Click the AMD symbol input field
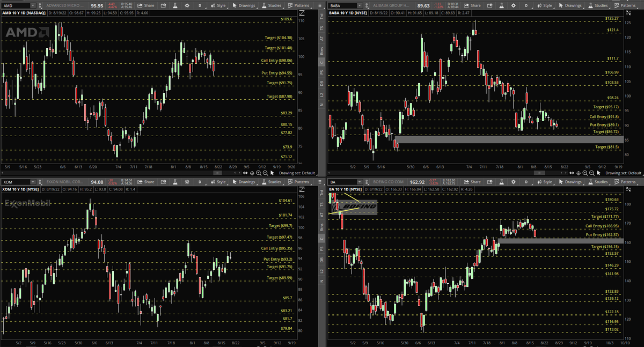The image size is (644, 347). point(16,5)
